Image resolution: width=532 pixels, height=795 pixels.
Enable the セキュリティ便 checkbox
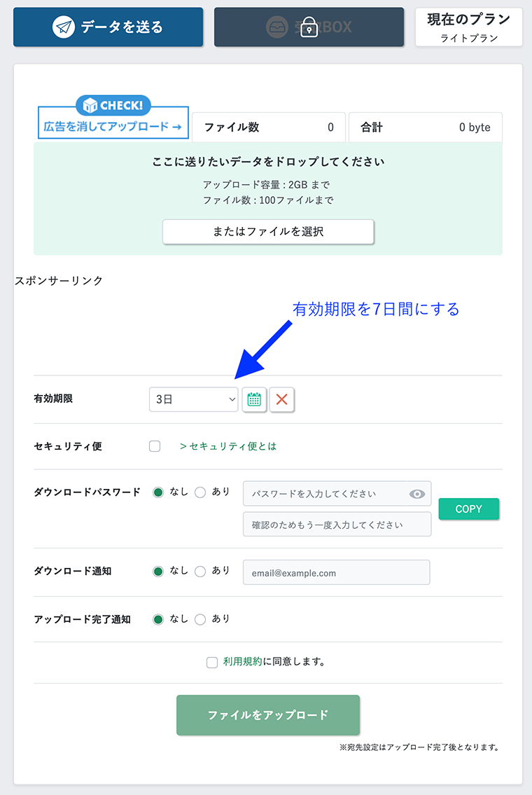click(x=155, y=446)
